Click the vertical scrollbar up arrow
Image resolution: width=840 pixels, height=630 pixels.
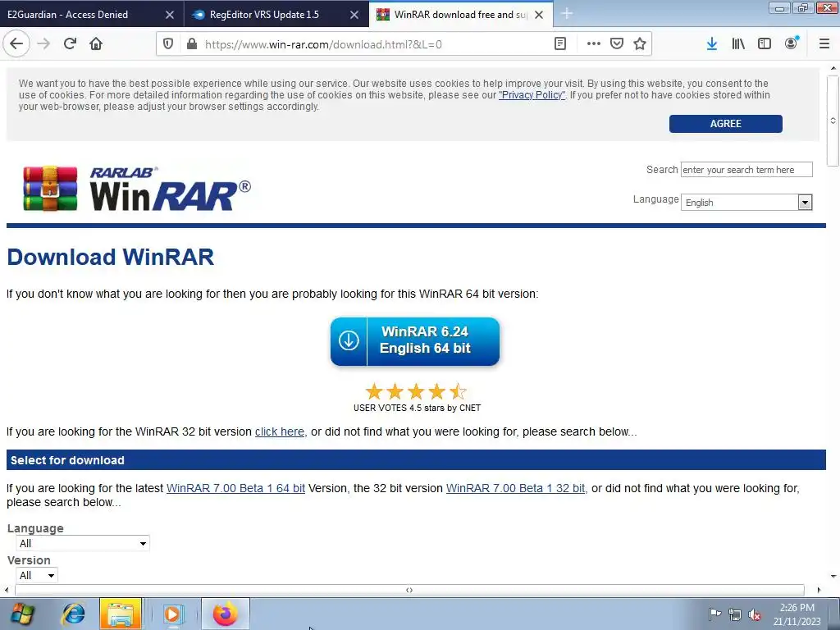(833, 68)
